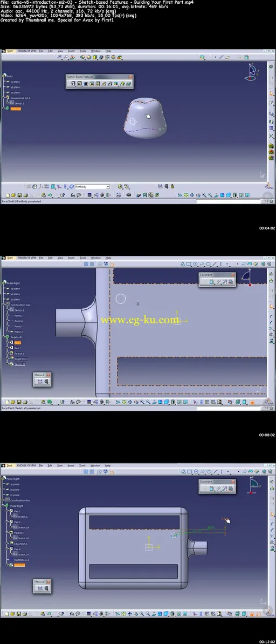
Task: Open Insert menu in 00:04:02 frame
Action: point(71,51)
